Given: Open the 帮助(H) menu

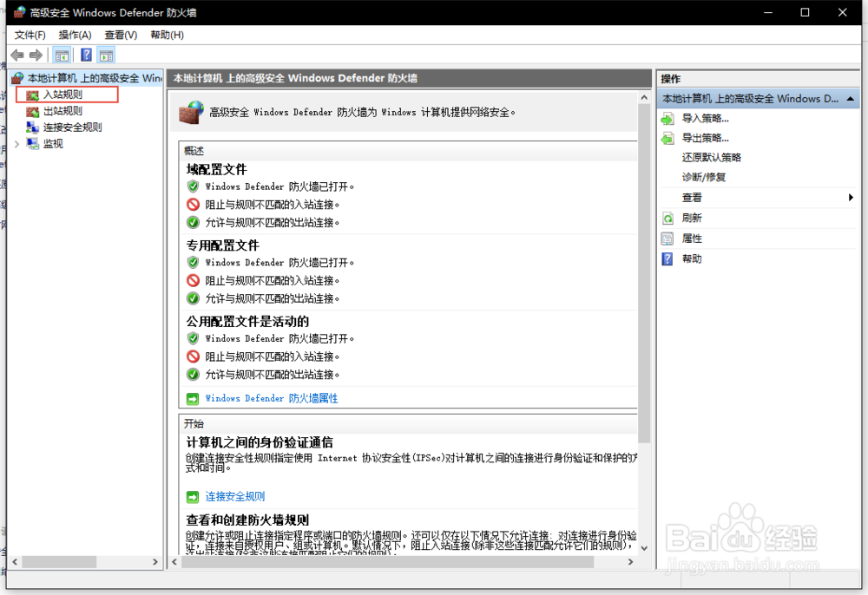Looking at the screenshot, I should pyautogui.click(x=167, y=35).
